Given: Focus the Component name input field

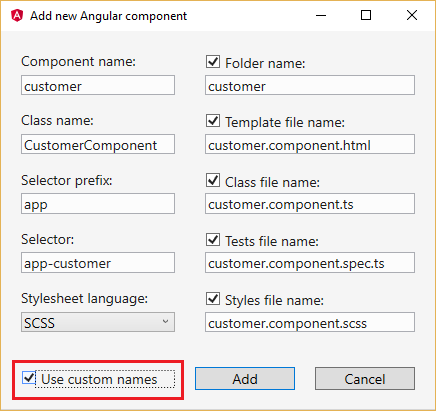Looking at the screenshot, I should coord(98,85).
